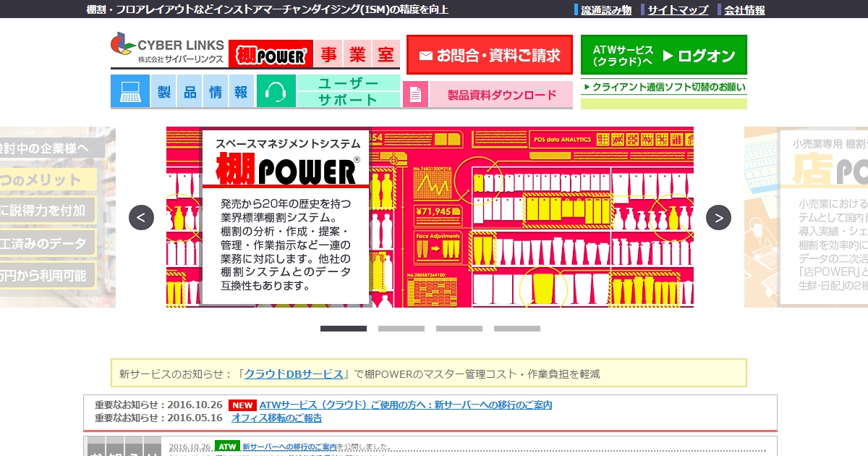The image size is (868, 456).
Task: Open the 会社情報 link
Action: [744, 10]
